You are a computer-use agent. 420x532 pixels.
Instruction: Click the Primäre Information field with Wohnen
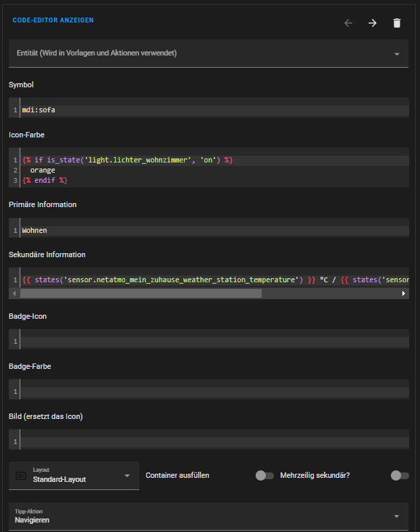click(x=208, y=227)
